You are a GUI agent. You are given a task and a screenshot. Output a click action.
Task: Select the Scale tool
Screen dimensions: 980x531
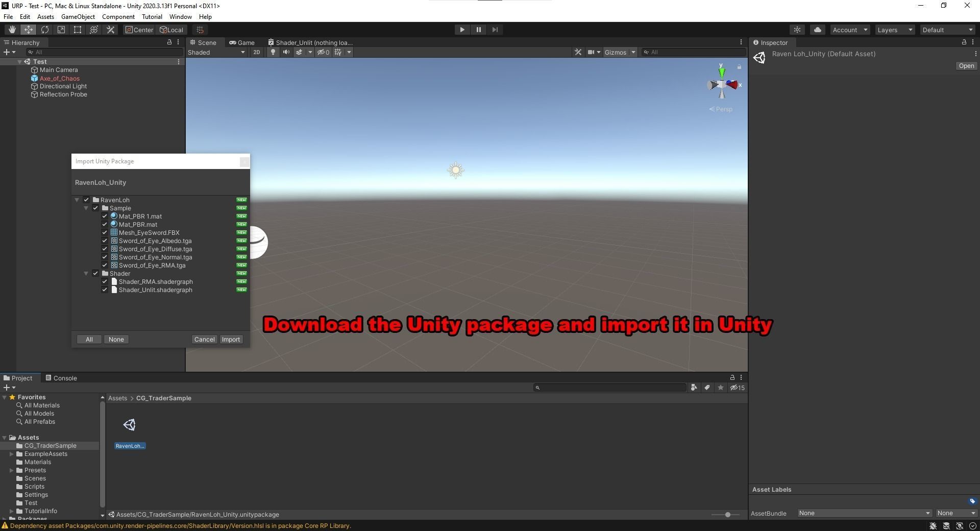tap(61, 30)
